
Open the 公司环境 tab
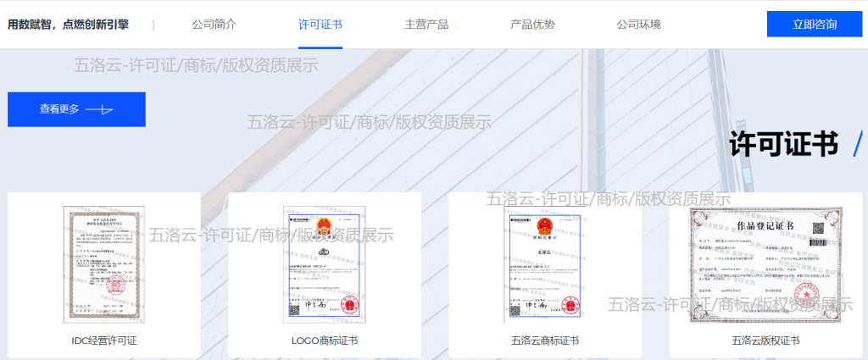pyautogui.click(x=638, y=25)
